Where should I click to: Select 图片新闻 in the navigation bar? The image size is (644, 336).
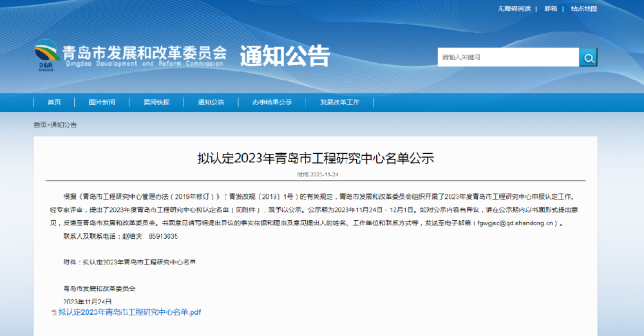(102, 102)
